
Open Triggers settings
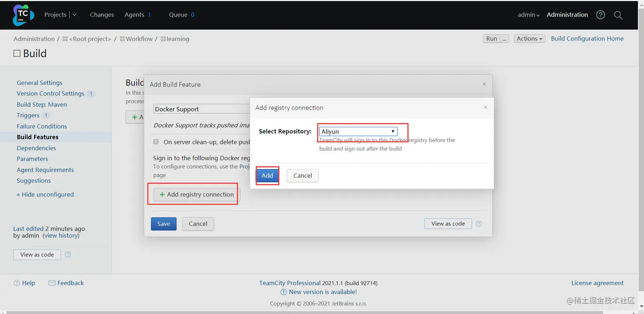pyautogui.click(x=28, y=115)
